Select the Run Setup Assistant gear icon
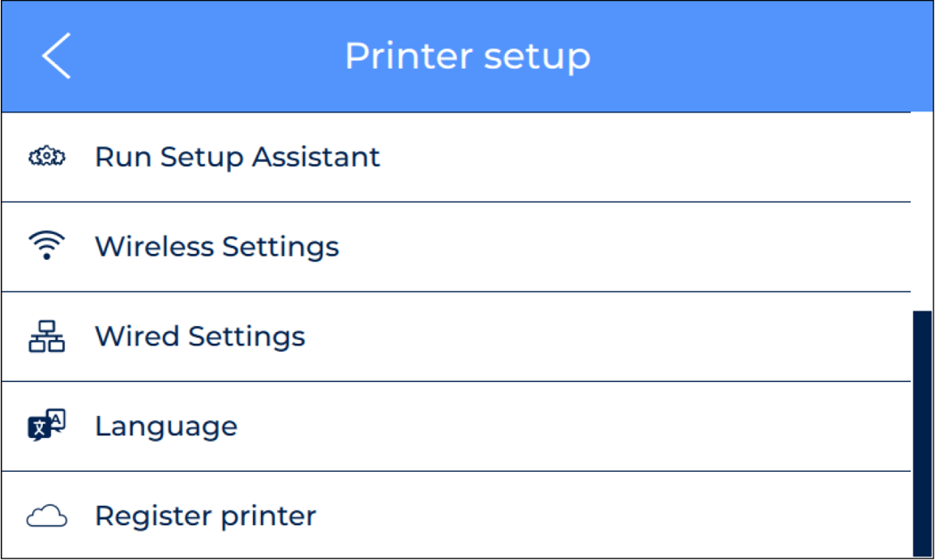 tap(46, 157)
